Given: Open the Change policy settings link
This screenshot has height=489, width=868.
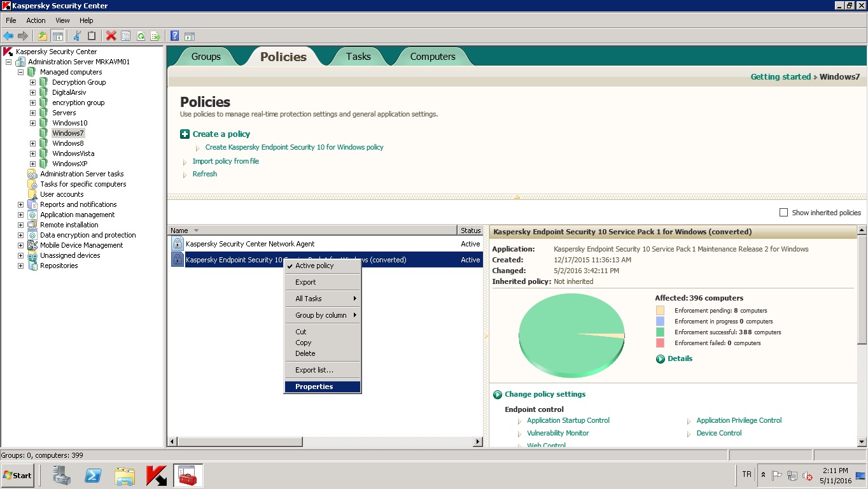Looking at the screenshot, I should point(545,394).
